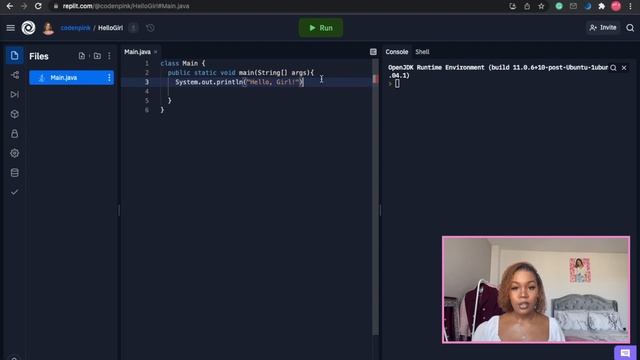Image resolution: width=640 pixels, height=360 pixels.
Task: Add a new file in Files panel
Action: coord(82,56)
